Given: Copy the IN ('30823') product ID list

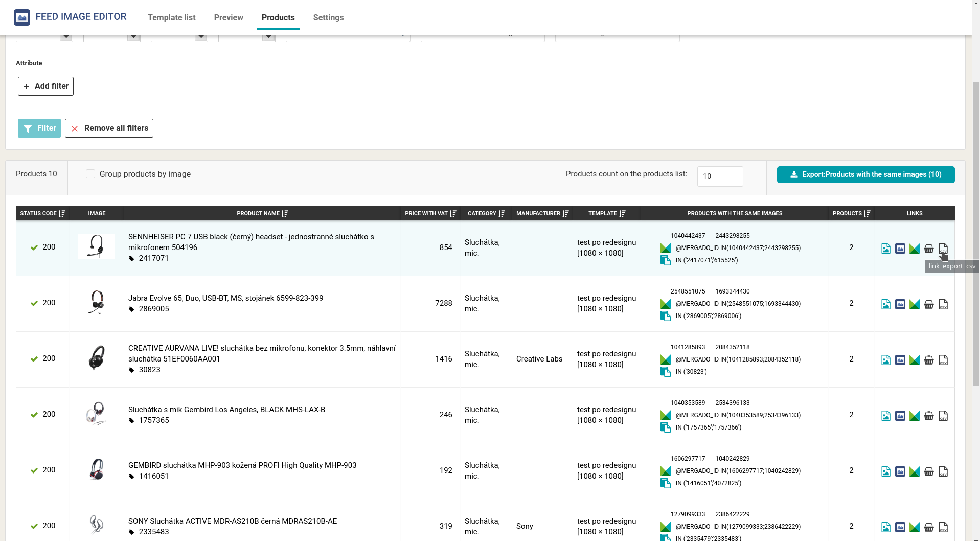Looking at the screenshot, I should coord(666,372).
